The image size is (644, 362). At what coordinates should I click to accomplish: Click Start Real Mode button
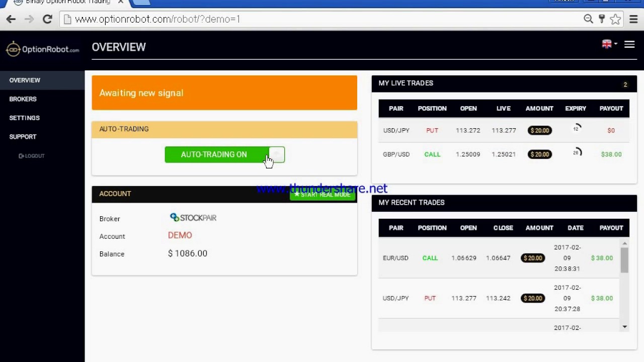click(323, 195)
